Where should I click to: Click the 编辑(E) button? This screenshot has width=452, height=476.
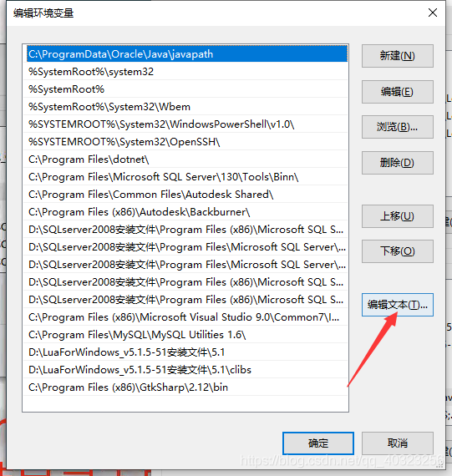[398, 92]
